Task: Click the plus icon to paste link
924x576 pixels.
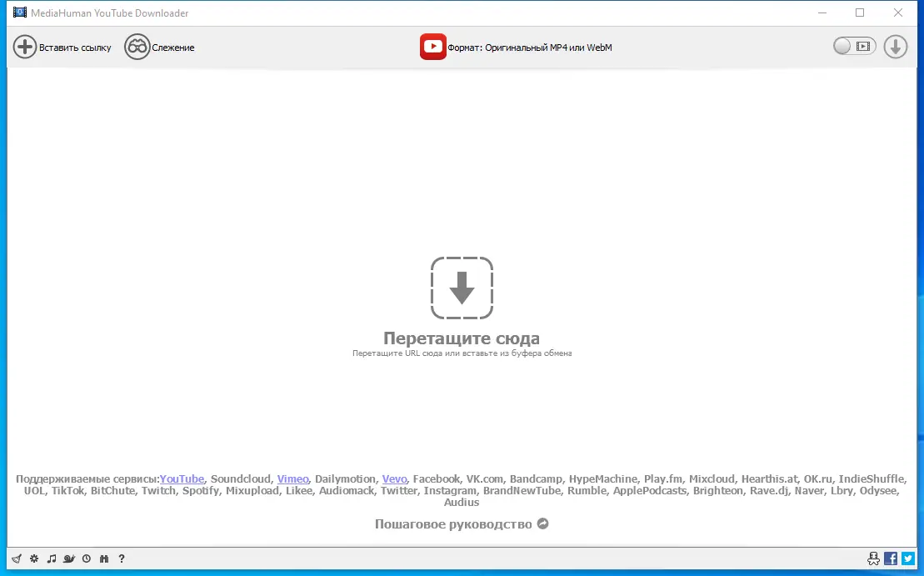Action: click(25, 48)
